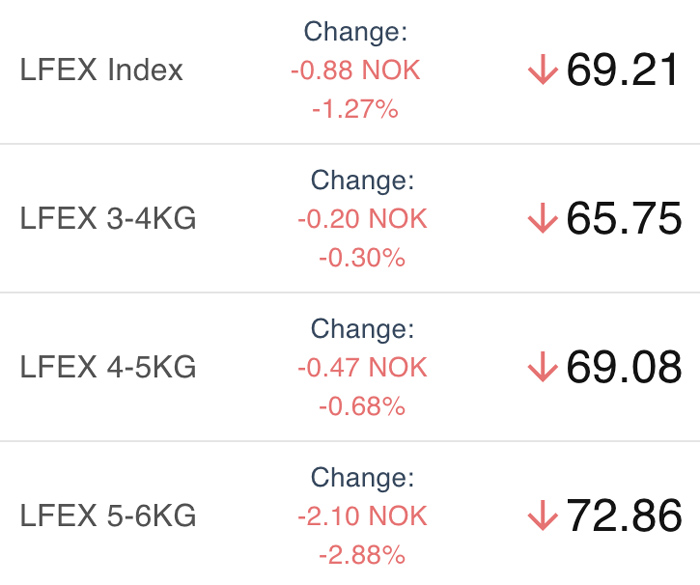Select the LFEX 4-5KG label
Image resolution: width=700 pixels, height=585 pixels.
pyautogui.click(x=108, y=367)
